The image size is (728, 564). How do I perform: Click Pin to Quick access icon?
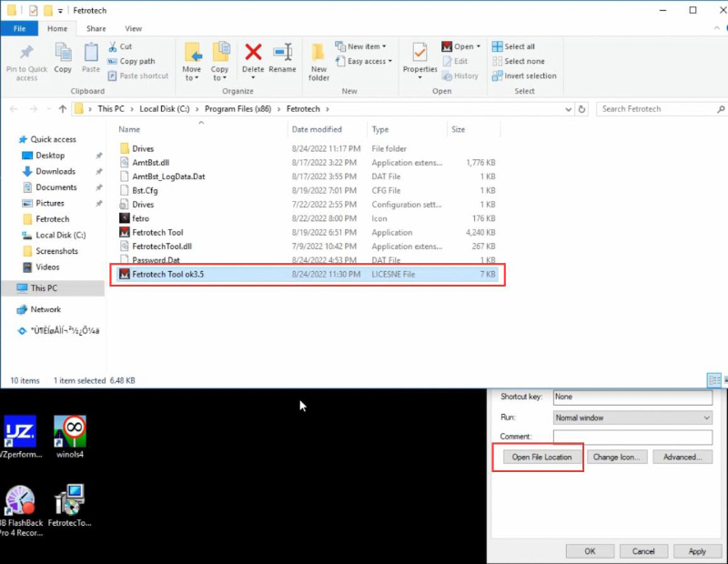coord(26,52)
